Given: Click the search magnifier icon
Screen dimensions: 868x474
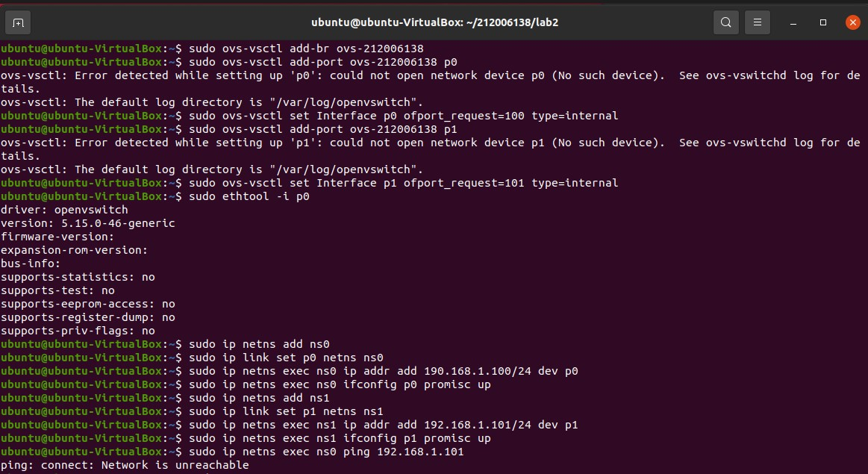Looking at the screenshot, I should (725, 22).
